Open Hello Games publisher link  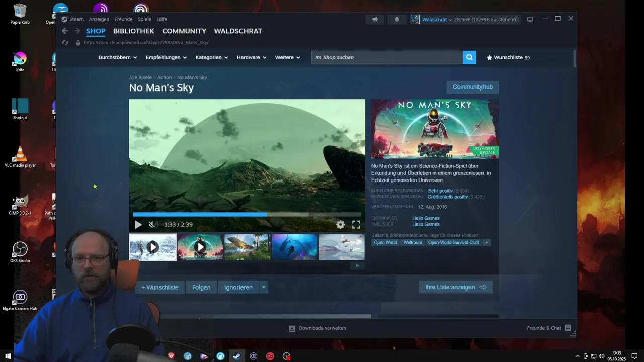426,224
